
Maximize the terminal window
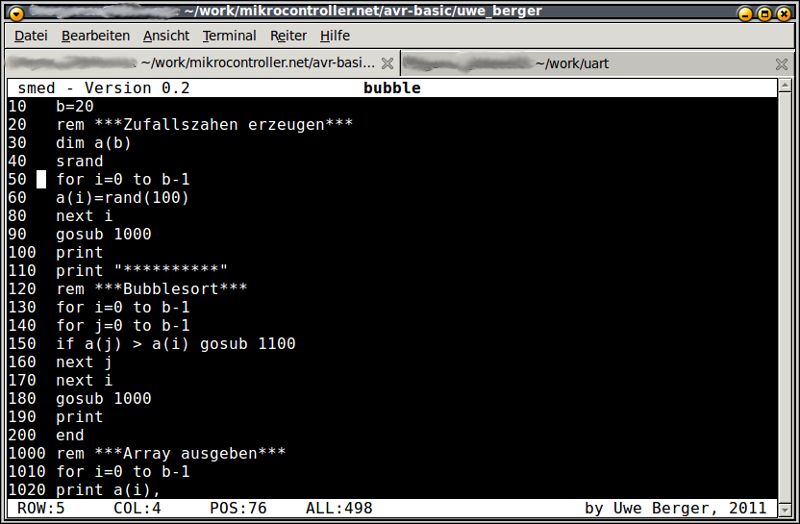point(764,13)
